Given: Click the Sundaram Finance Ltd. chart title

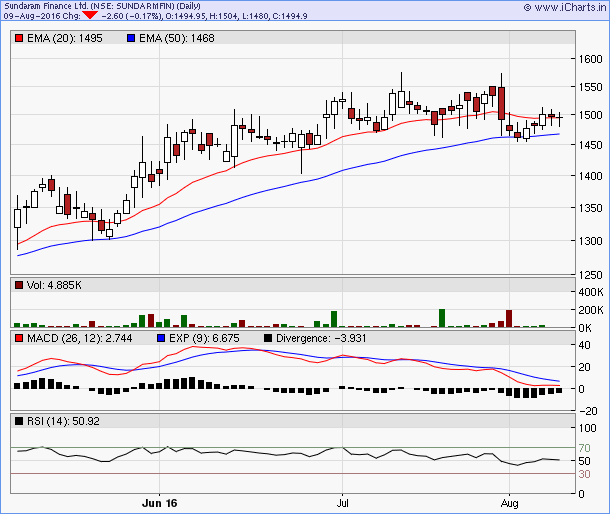Looking at the screenshot, I should coord(102,6).
